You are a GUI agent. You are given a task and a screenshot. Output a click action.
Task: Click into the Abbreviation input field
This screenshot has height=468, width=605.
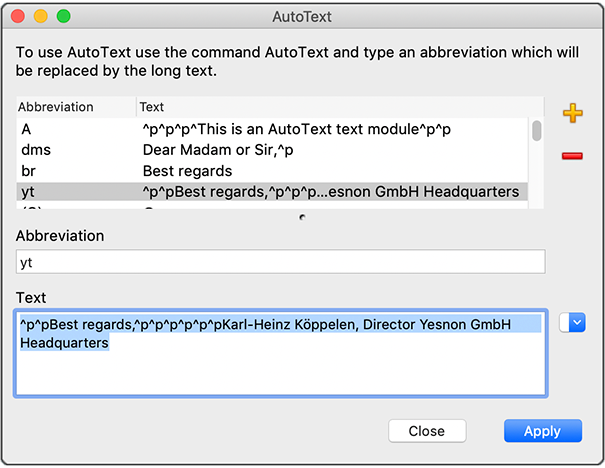[281, 262]
